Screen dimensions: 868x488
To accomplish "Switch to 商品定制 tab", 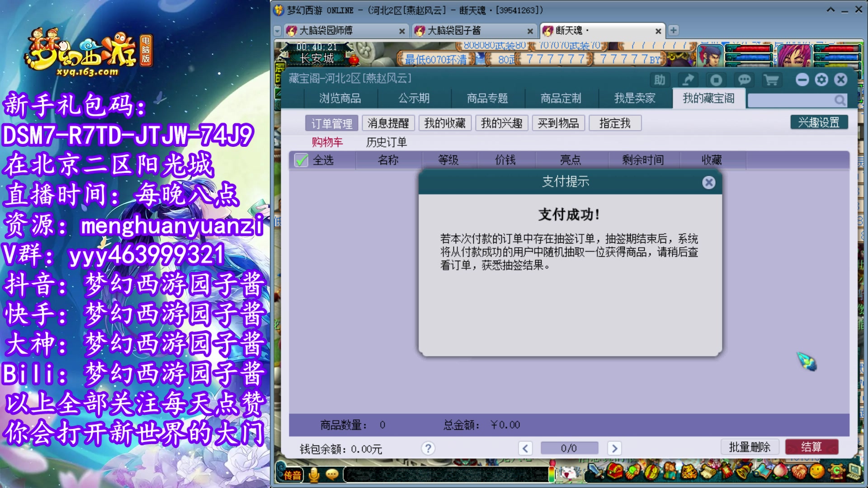I will coord(561,99).
